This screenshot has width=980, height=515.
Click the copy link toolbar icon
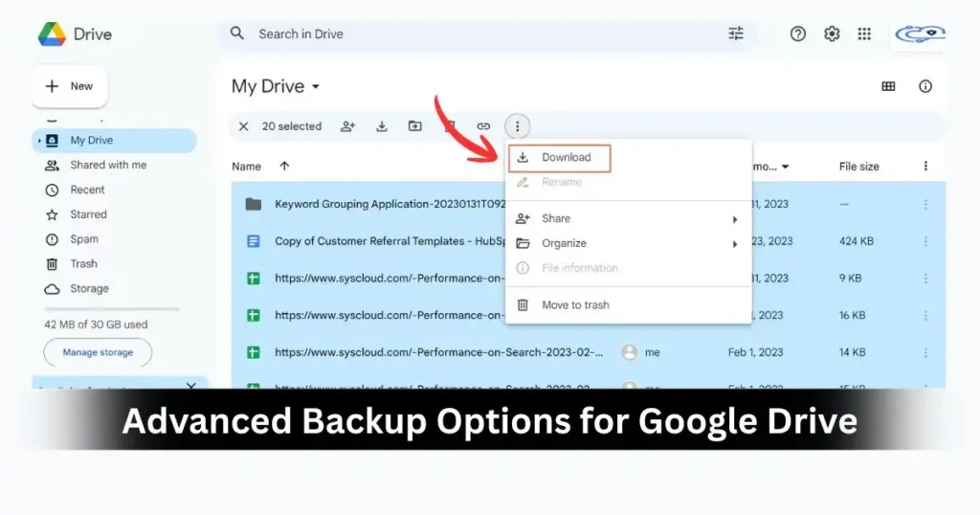(x=483, y=126)
